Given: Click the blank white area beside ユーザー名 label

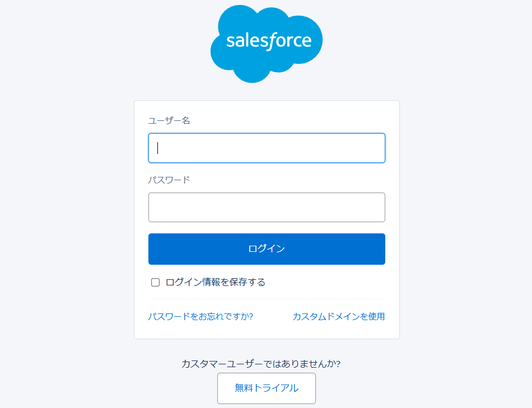Looking at the screenshot, I should 291,120.
